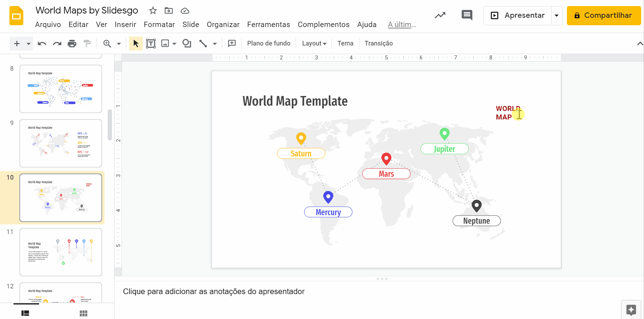Click the Tema button

pyautogui.click(x=345, y=43)
